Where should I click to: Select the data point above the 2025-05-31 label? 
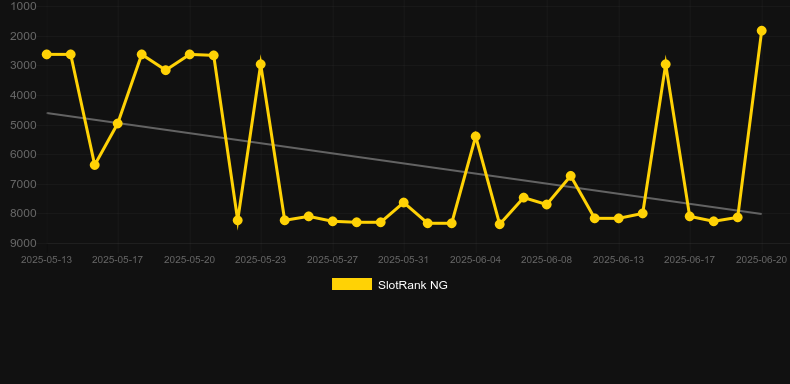click(x=404, y=203)
